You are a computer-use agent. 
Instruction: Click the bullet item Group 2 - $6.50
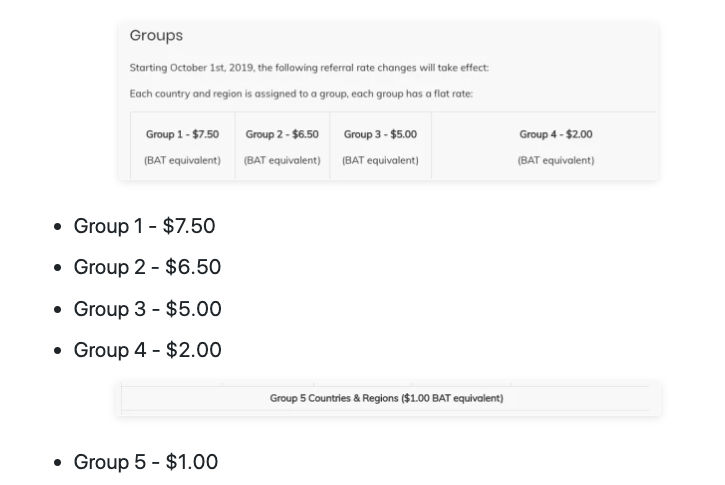coord(147,267)
